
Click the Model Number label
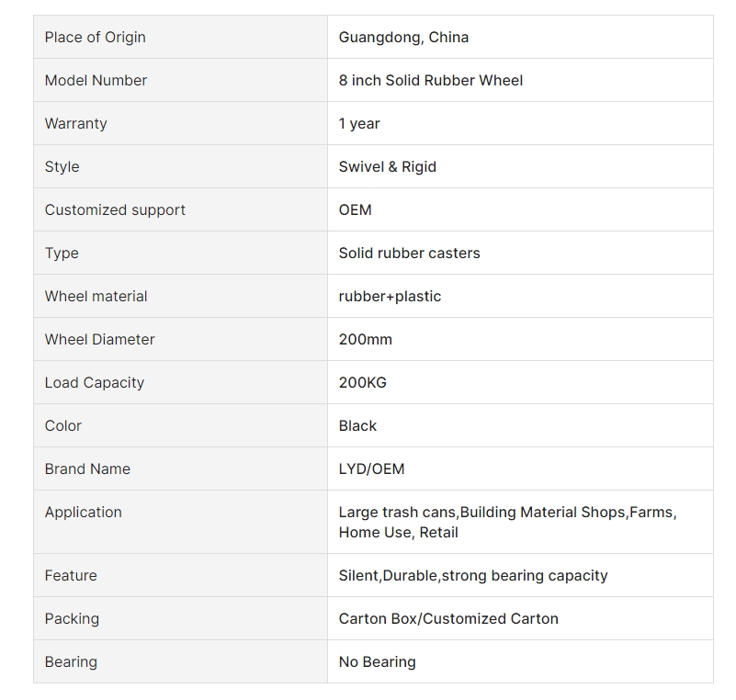click(96, 80)
